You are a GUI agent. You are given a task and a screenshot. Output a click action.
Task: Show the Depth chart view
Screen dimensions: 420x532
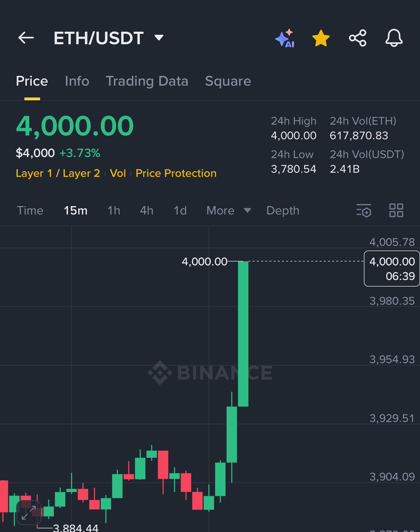click(283, 210)
